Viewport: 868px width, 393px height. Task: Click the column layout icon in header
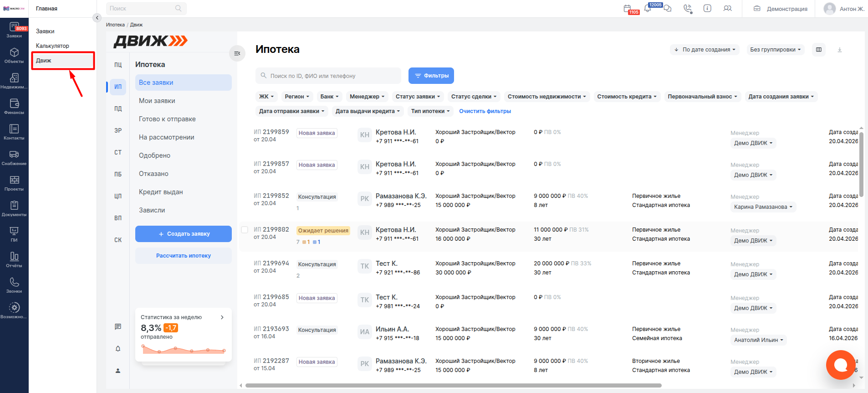819,50
